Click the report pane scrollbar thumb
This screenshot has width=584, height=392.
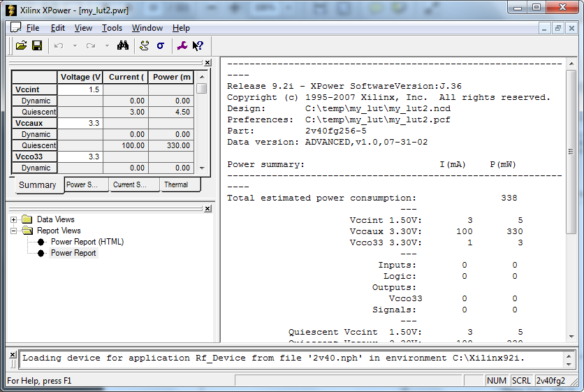[x=571, y=152]
